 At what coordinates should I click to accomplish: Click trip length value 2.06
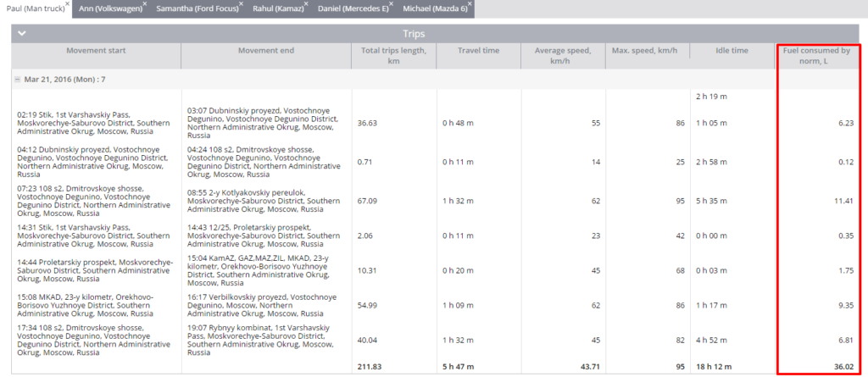[x=364, y=236]
